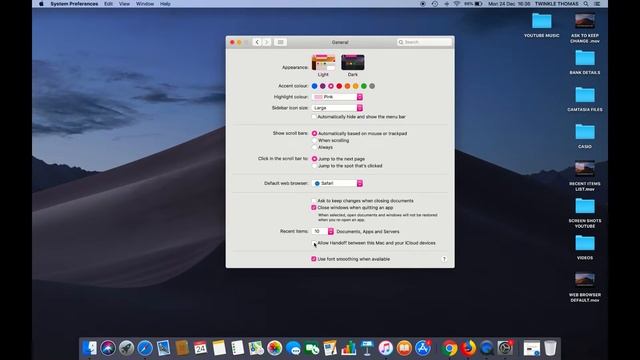Toggle Allow Handoff between Mac and iCloud

pyautogui.click(x=314, y=243)
